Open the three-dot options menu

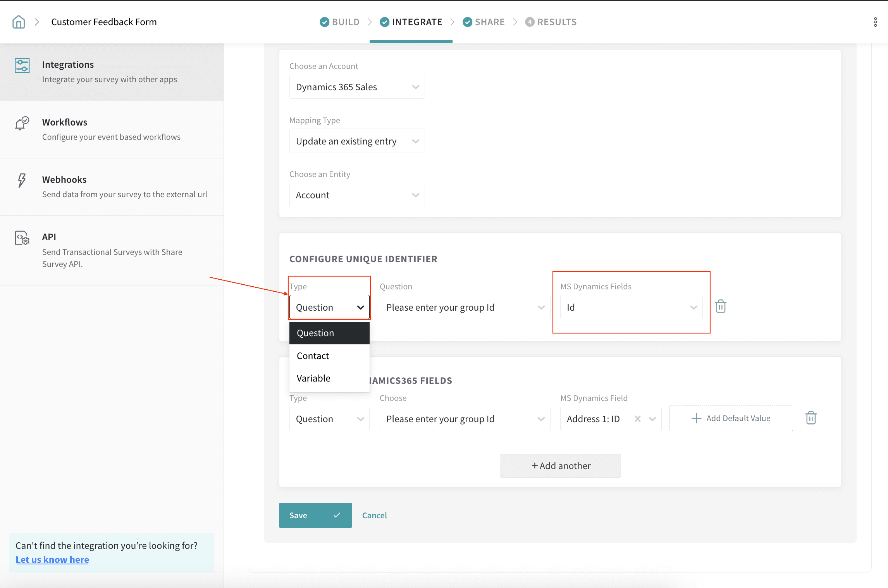click(875, 22)
